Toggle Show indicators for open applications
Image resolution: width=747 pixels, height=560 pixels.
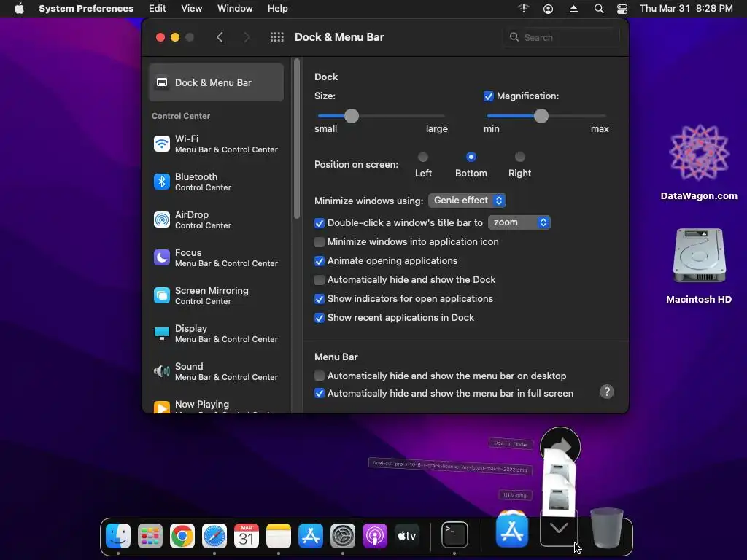(320, 299)
